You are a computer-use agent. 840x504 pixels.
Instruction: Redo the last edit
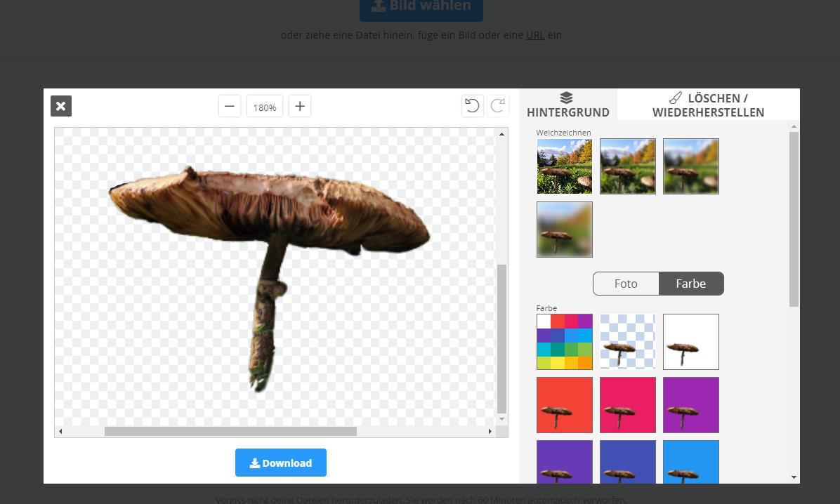pyautogui.click(x=497, y=105)
